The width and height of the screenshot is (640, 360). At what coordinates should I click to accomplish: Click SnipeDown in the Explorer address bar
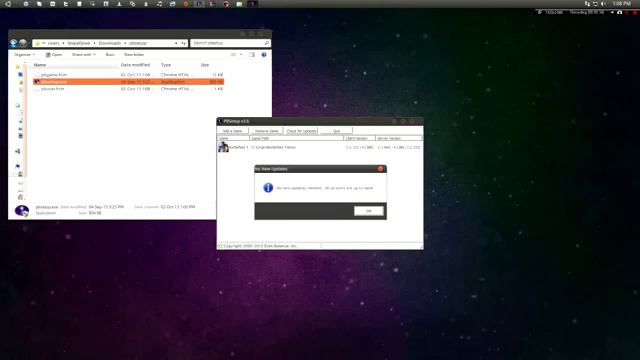(x=79, y=43)
